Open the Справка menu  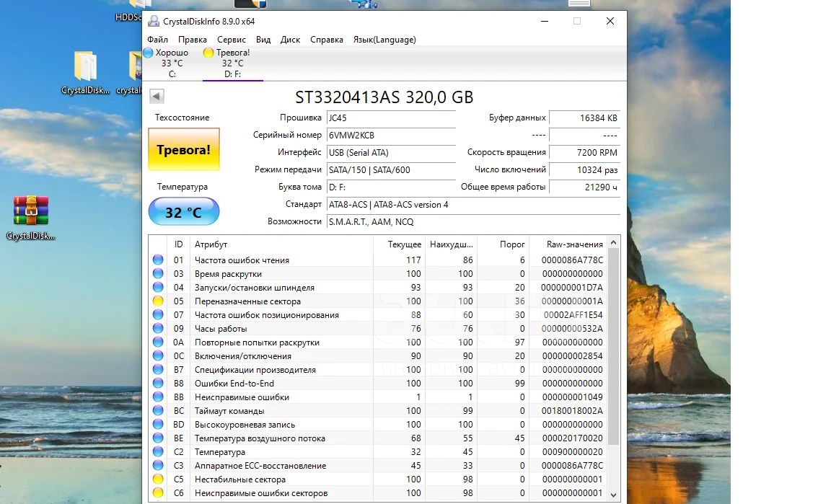(327, 40)
